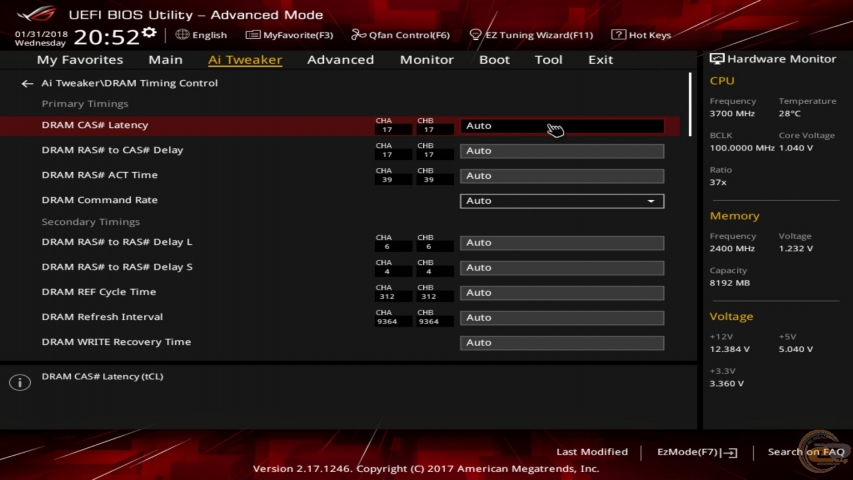853x480 pixels.
Task: Go to the Advanced tab
Action: (341, 59)
